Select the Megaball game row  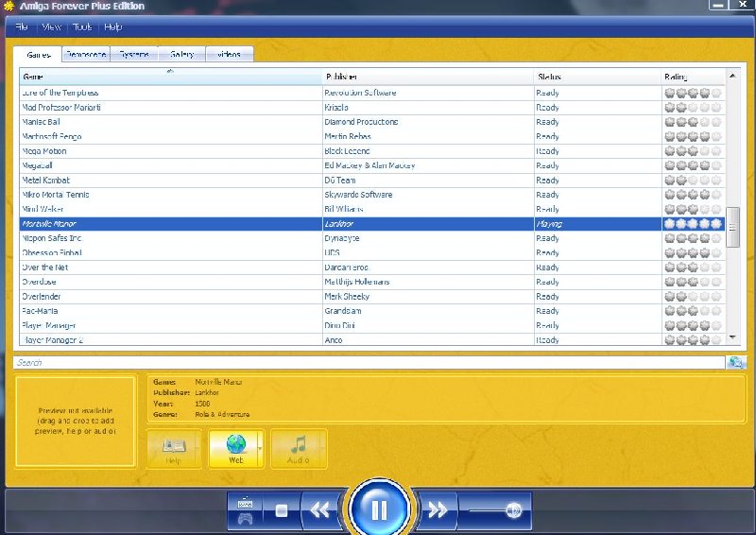coord(371,165)
